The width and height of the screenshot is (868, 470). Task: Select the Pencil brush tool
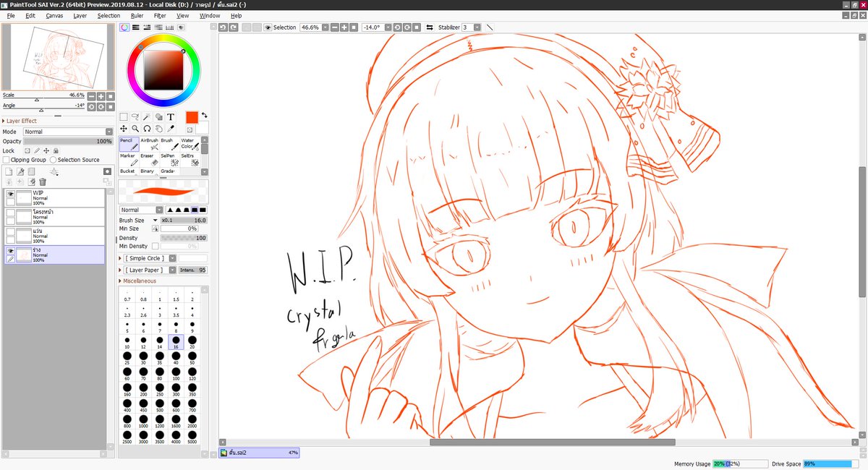(129, 144)
